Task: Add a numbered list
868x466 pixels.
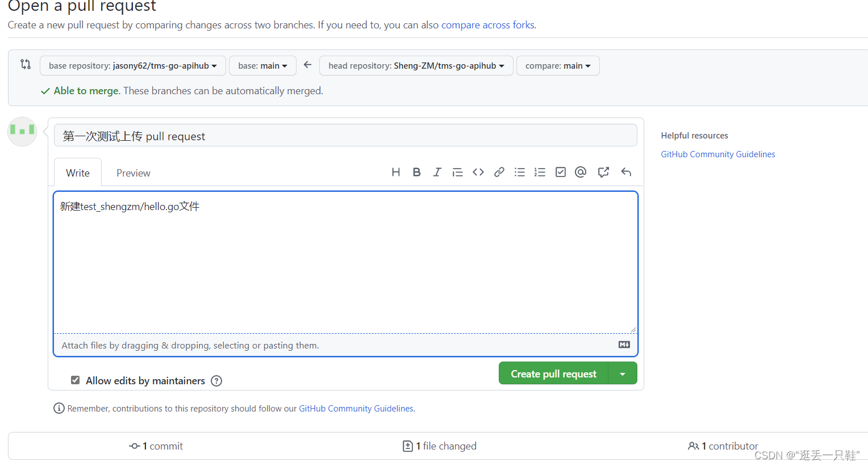Action: pos(540,172)
